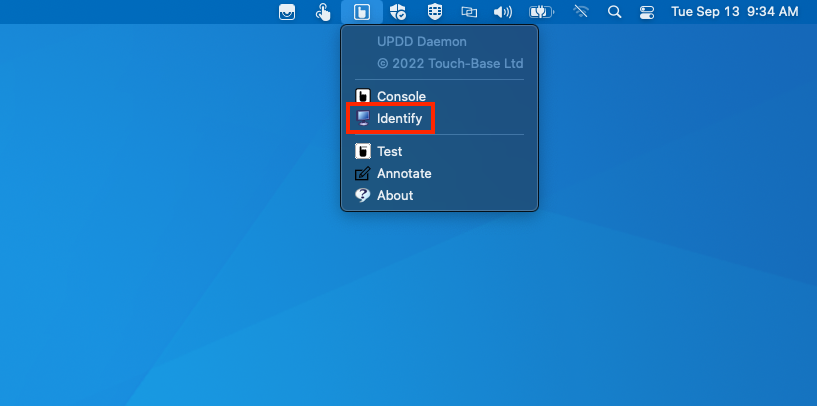The image size is (817, 406).
Task: Choose Identify in the UPDD menu
Action: [439, 119]
